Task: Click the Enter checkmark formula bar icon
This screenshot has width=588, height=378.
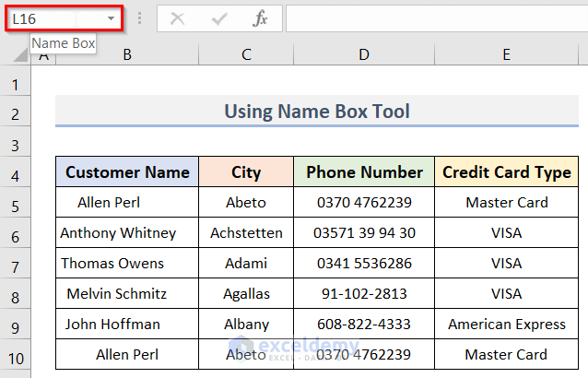Action: pyautogui.click(x=219, y=18)
